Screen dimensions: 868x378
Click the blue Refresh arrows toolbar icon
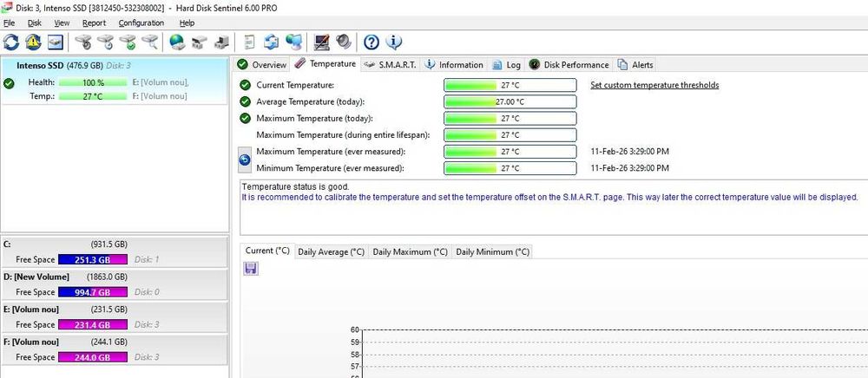click(x=11, y=42)
